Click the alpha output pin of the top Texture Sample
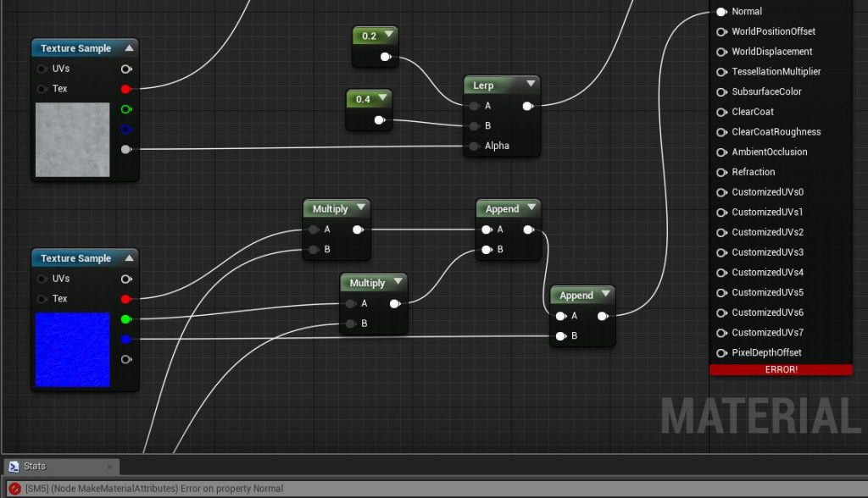This screenshot has height=498, width=868. pyautogui.click(x=126, y=148)
